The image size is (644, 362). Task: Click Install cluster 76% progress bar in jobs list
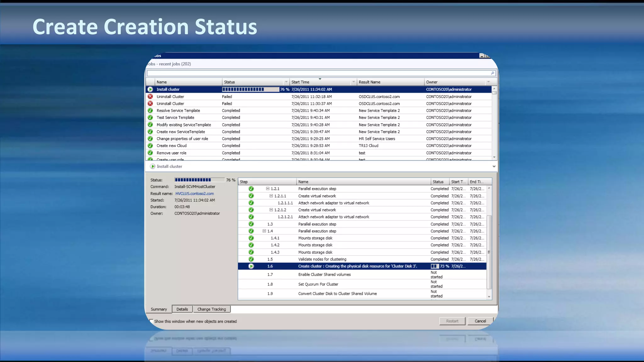251,90
